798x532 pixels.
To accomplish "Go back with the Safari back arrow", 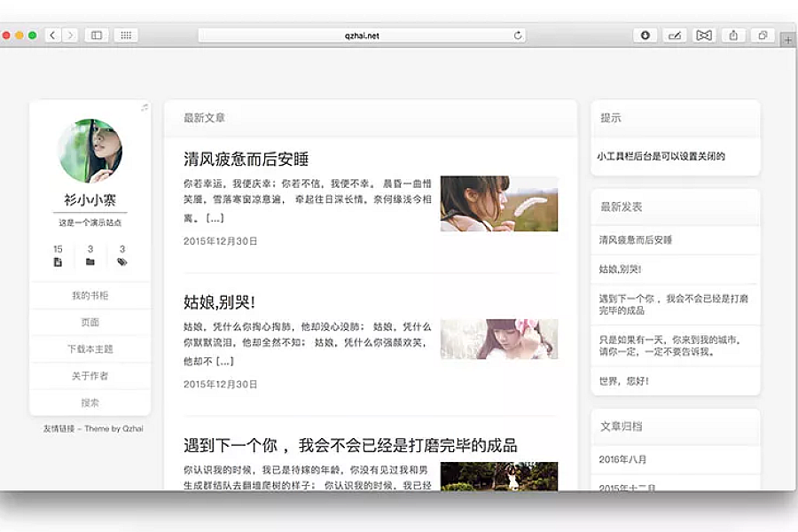I will point(53,35).
